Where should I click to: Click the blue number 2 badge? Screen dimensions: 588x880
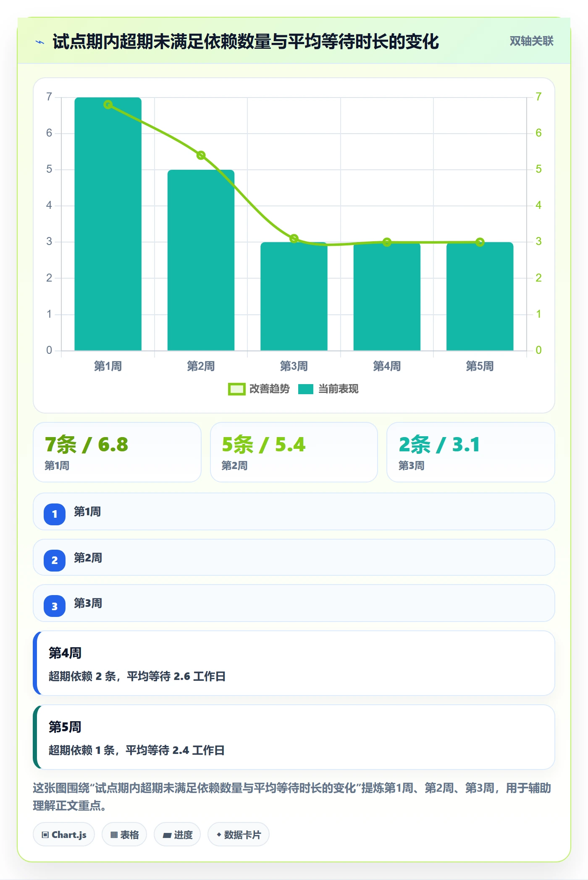click(x=55, y=560)
